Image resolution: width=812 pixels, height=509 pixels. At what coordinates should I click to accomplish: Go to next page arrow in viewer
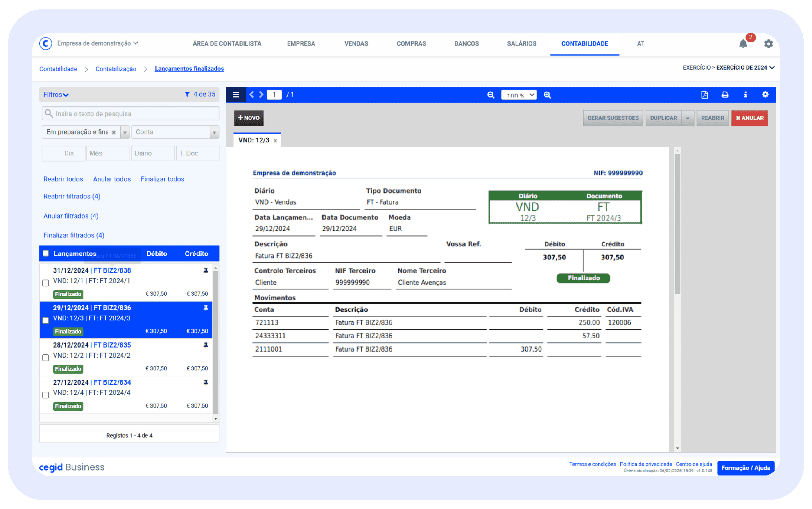coord(261,95)
